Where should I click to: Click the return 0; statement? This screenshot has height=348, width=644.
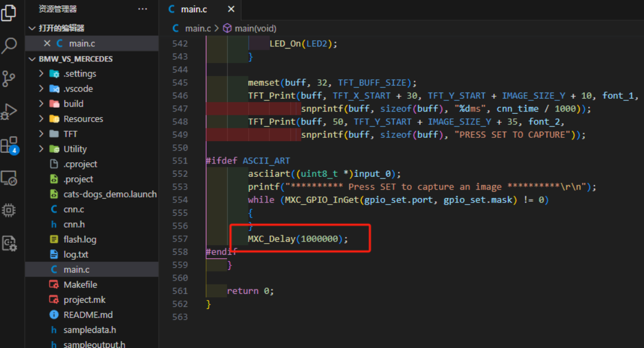pos(250,291)
